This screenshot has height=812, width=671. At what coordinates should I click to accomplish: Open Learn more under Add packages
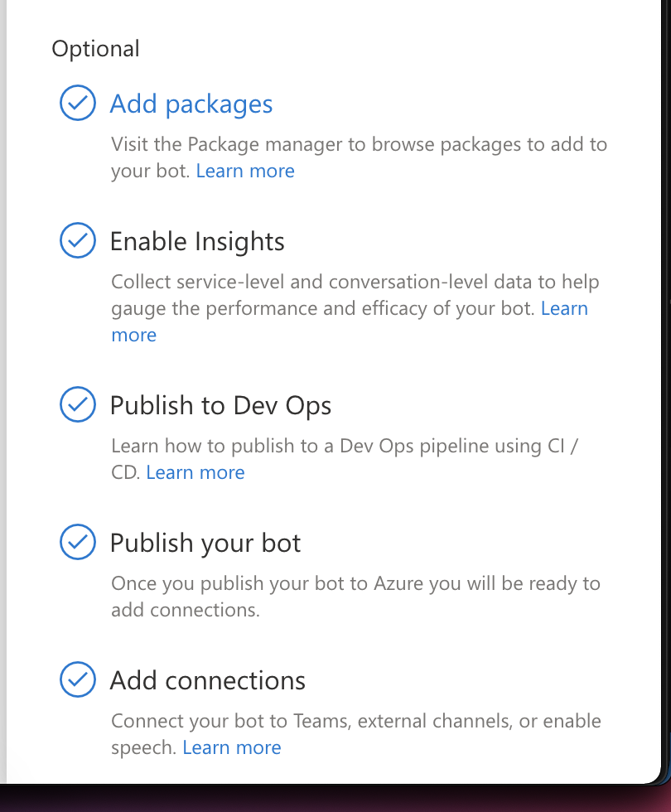point(245,171)
